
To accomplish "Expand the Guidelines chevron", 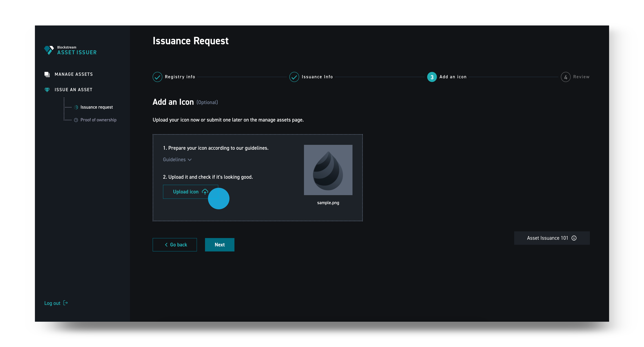I will coord(190,160).
